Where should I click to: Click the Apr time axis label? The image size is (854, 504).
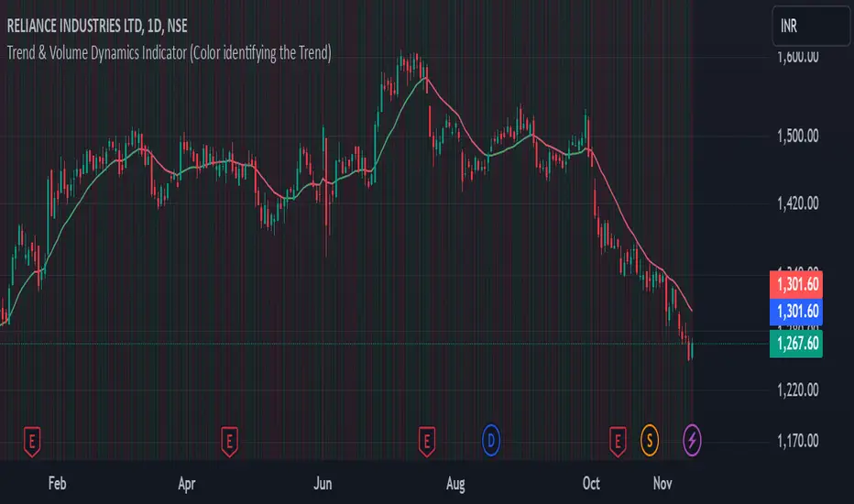(187, 484)
